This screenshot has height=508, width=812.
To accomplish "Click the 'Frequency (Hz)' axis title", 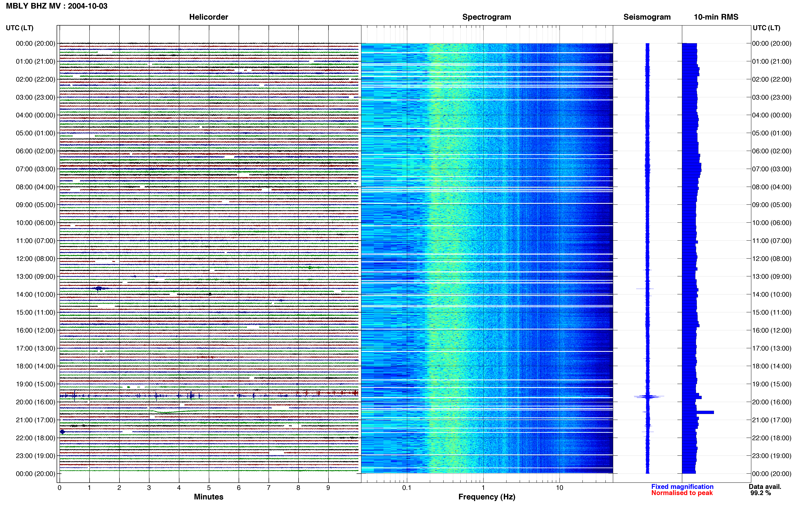I will [487, 497].
